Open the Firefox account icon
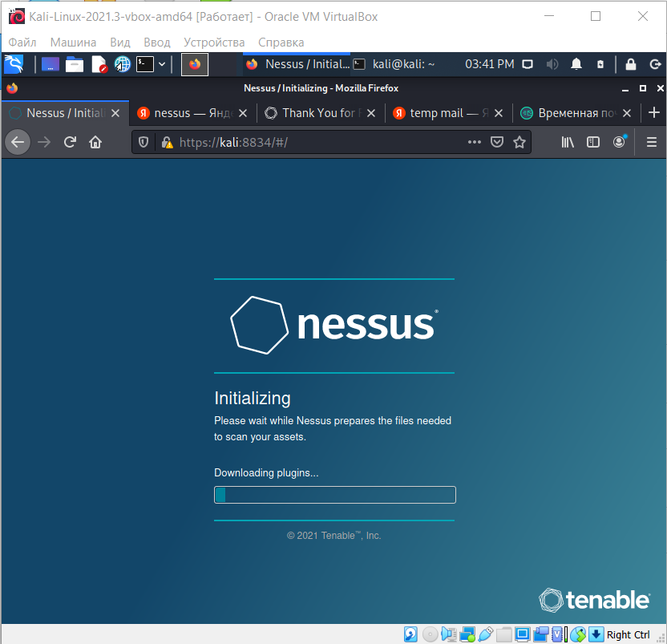The image size is (667, 644). click(620, 142)
